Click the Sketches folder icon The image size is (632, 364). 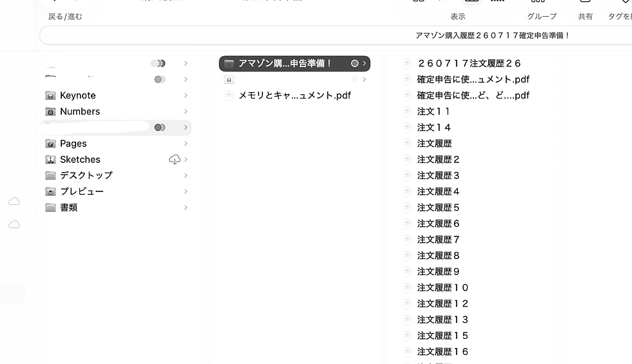coord(50,160)
